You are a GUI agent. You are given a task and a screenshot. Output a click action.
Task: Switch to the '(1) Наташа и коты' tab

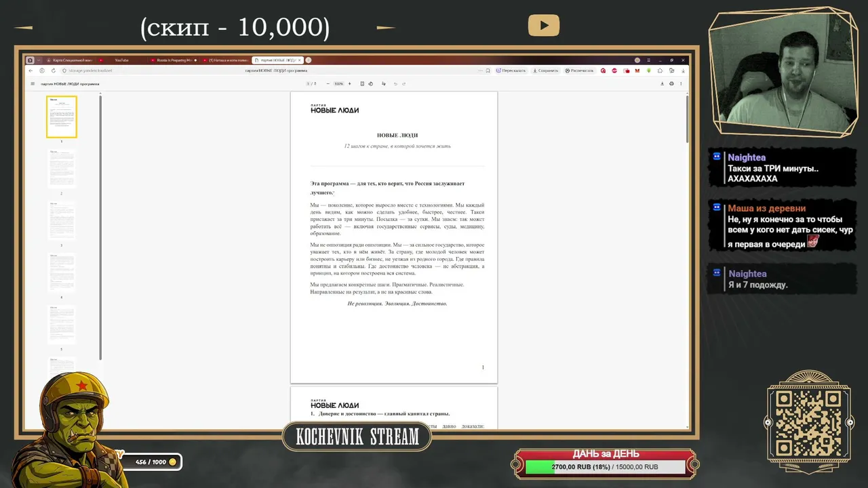(x=225, y=60)
